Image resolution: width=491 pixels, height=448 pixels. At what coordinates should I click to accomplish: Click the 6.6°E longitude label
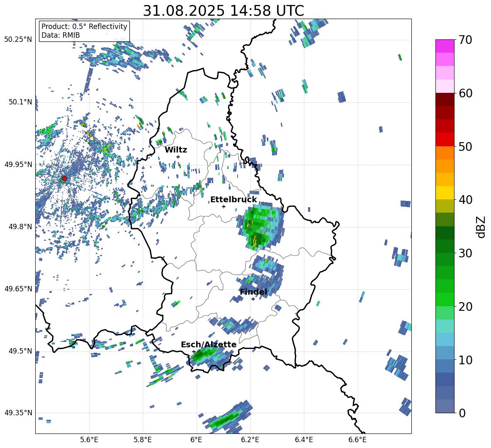[357, 440]
